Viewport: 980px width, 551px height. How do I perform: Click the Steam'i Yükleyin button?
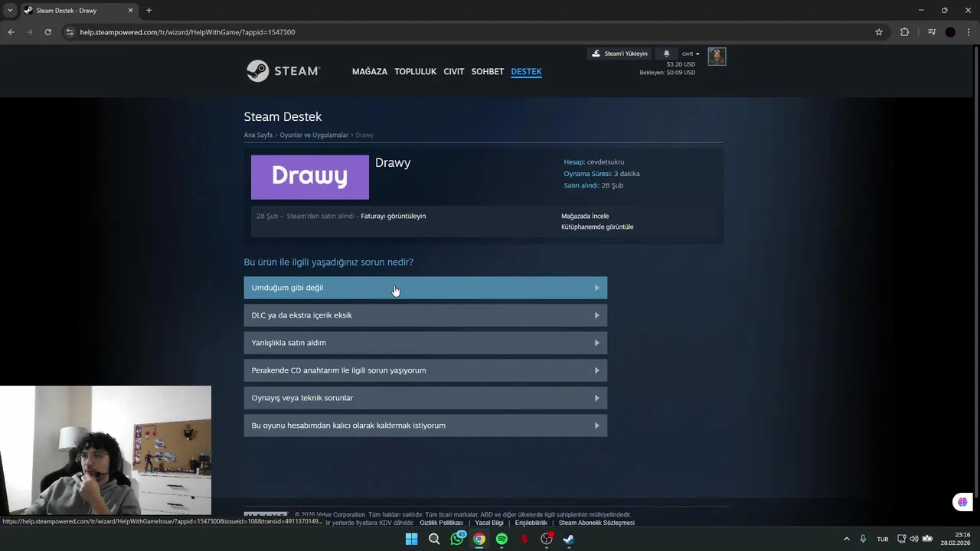620,54
